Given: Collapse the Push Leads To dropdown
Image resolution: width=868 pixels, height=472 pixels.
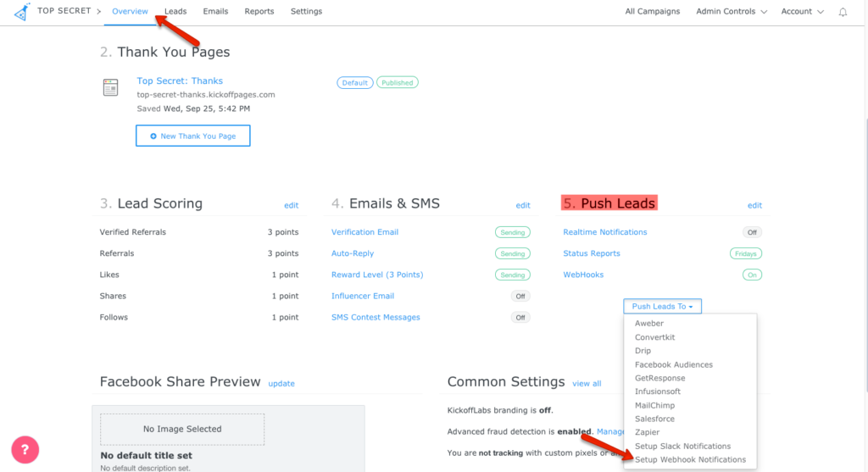Looking at the screenshot, I should (662, 306).
